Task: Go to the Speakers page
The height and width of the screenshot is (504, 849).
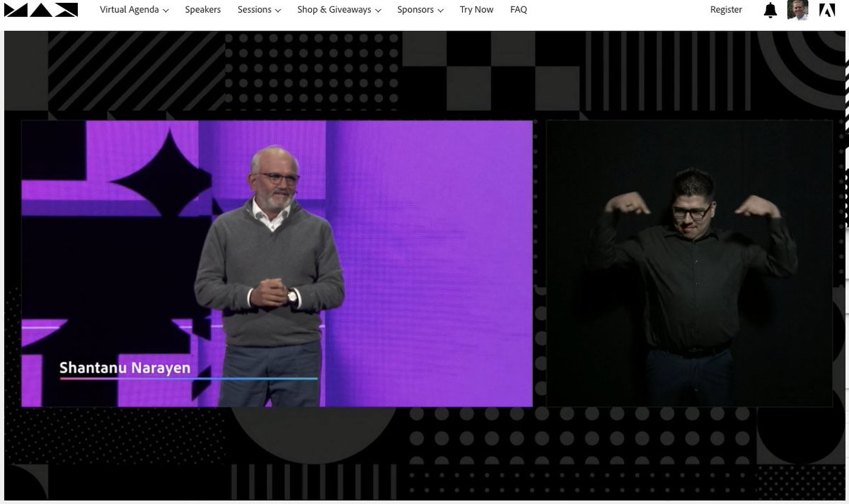Action: tap(203, 9)
